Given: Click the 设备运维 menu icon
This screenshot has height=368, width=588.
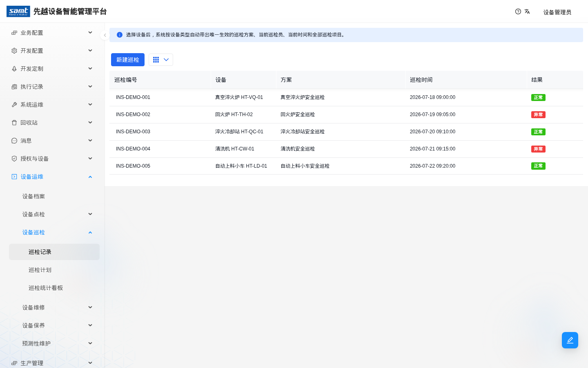Looking at the screenshot, I should pos(14,177).
